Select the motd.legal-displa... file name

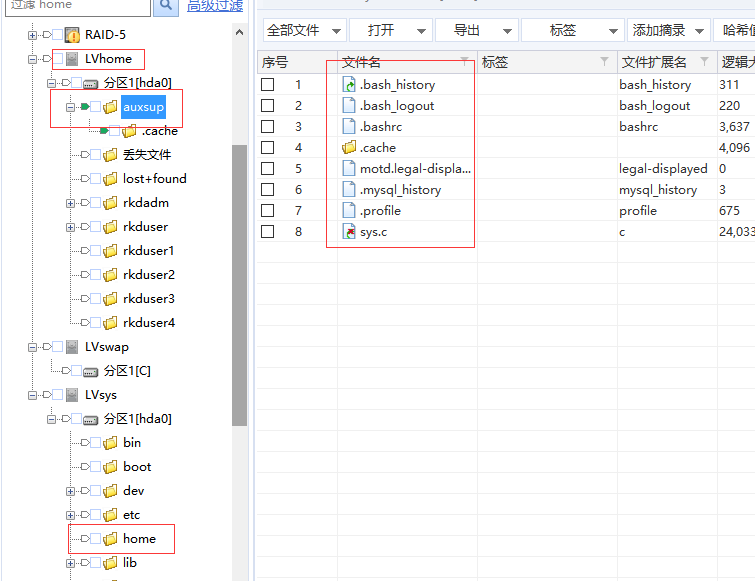[416, 169]
